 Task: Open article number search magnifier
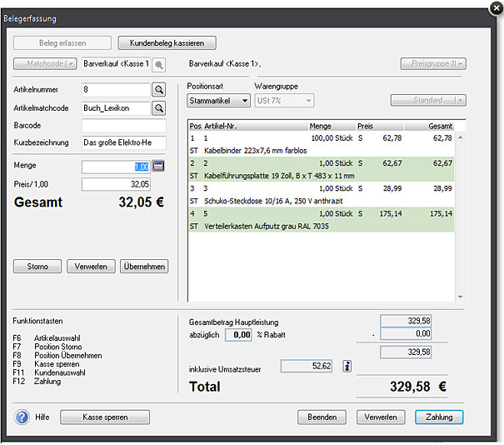[x=159, y=90]
